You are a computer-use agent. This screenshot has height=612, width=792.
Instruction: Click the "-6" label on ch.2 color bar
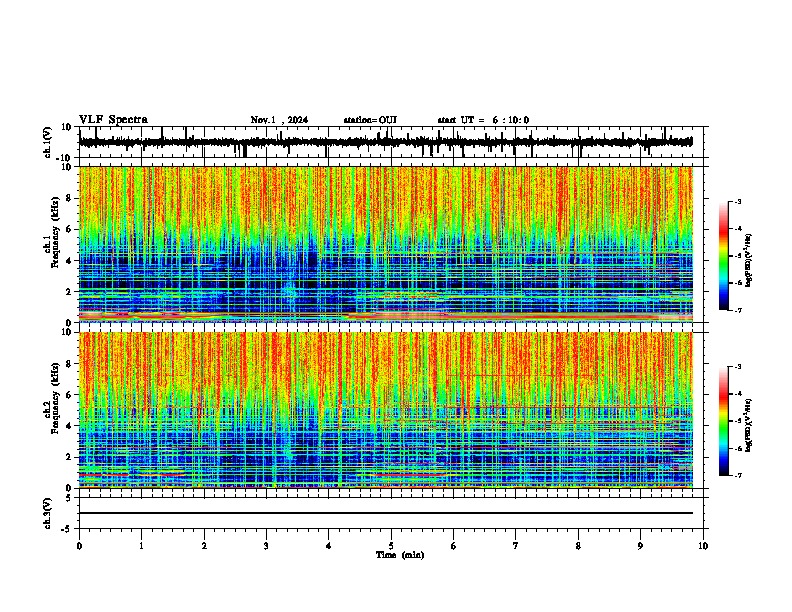(738, 448)
